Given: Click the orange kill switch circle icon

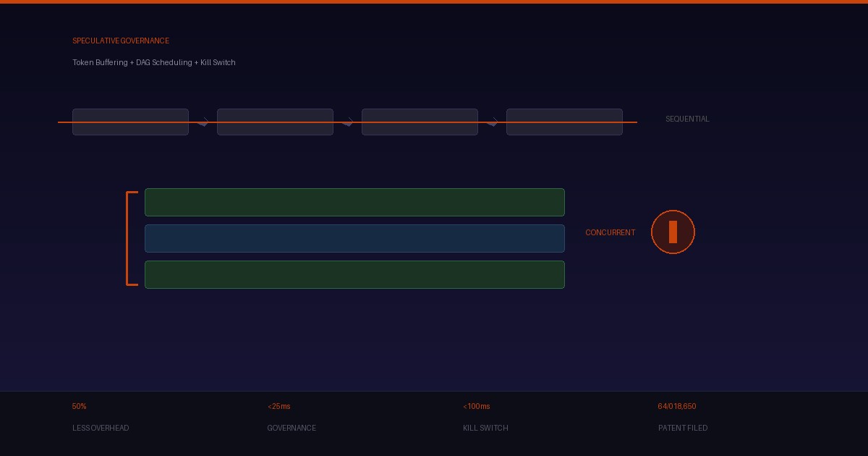Looking at the screenshot, I should click(x=673, y=232).
